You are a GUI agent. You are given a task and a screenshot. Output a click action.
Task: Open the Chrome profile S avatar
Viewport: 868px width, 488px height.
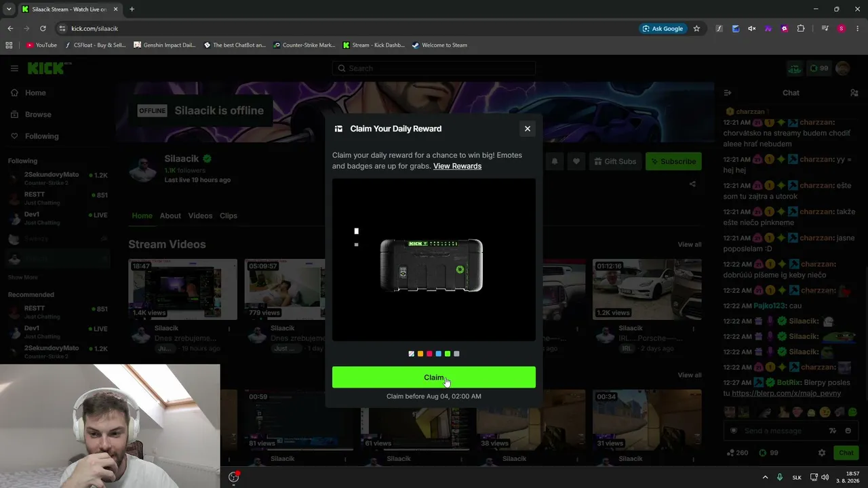pos(842,28)
